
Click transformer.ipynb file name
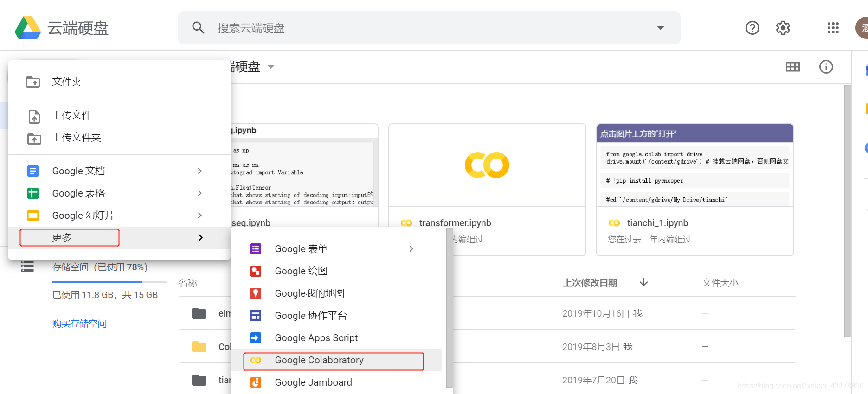(455, 223)
